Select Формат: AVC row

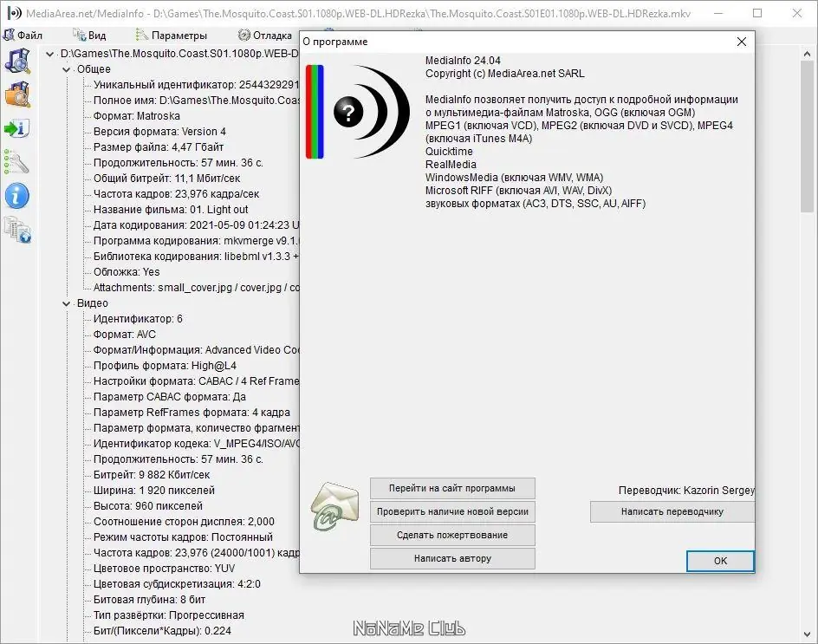[125, 335]
